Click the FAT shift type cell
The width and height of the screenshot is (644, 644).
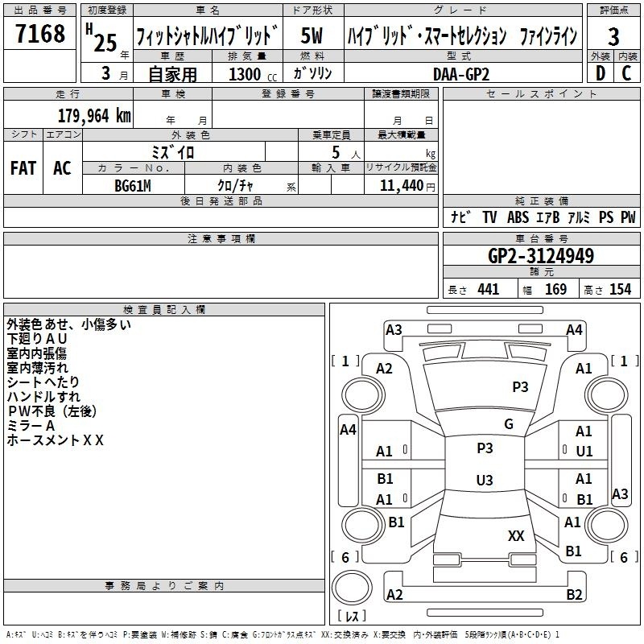(23, 167)
